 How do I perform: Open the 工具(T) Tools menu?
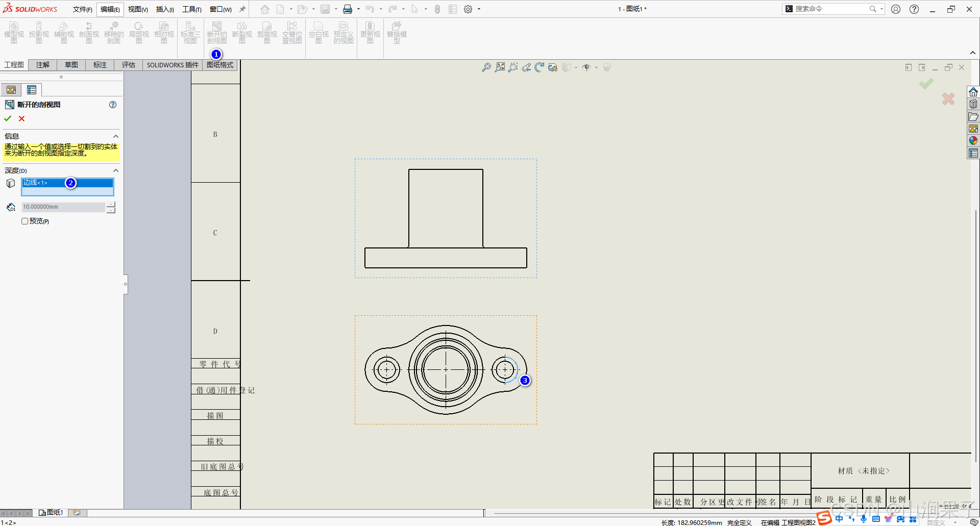click(192, 9)
